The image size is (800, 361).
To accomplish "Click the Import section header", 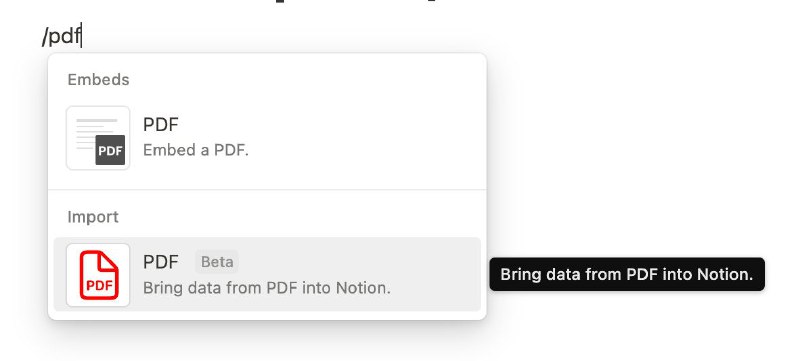I will (x=93, y=217).
